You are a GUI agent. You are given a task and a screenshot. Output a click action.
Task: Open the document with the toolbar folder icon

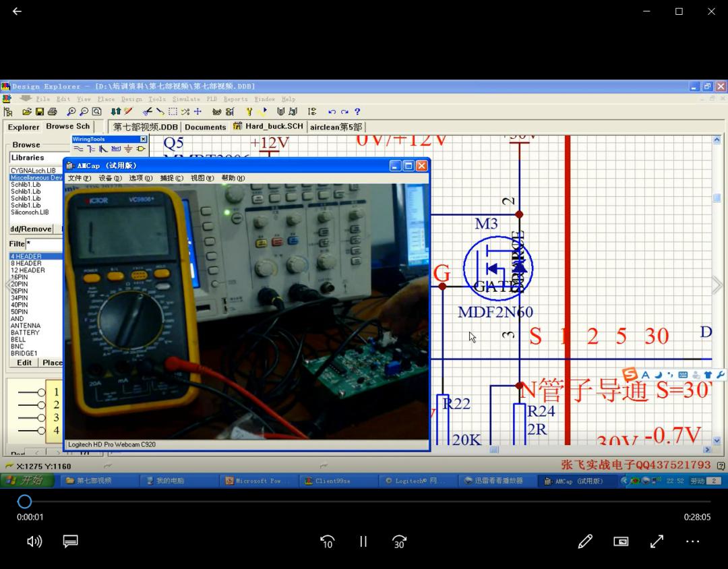27,111
